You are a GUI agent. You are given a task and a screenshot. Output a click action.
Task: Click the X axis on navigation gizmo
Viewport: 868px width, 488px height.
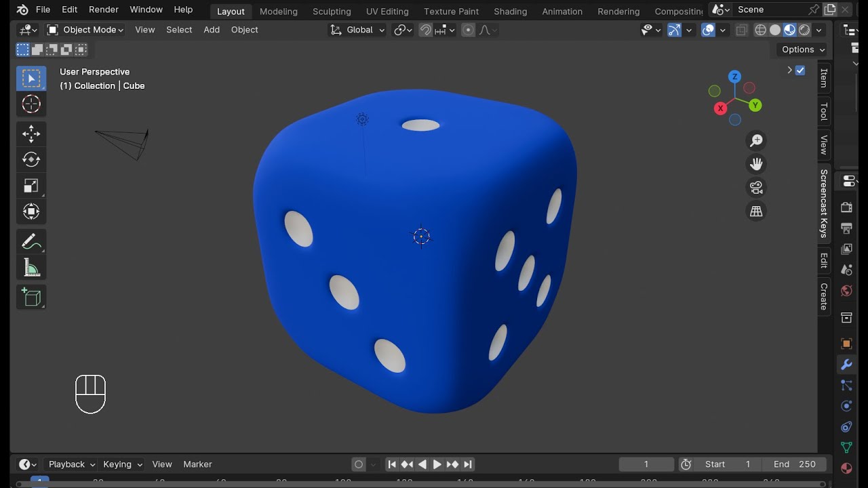coord(720,108)
